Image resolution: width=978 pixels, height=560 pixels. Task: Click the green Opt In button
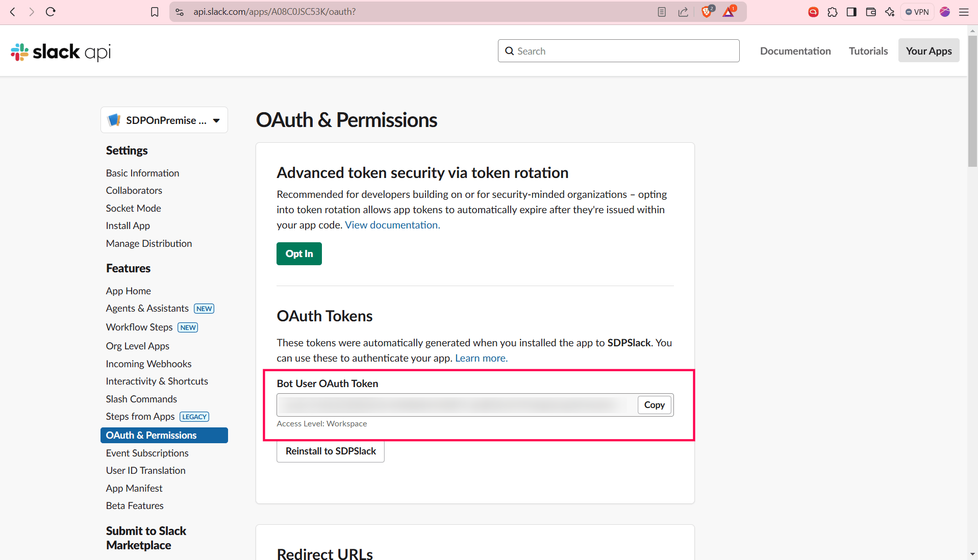(299, 253)
